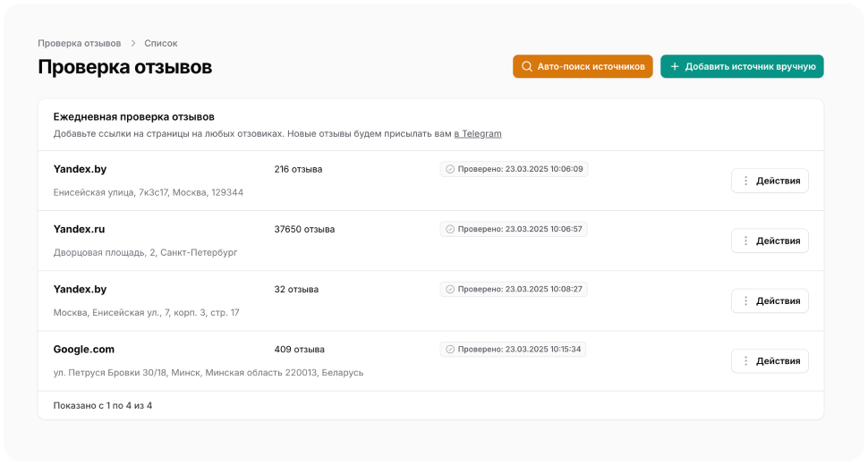Click Проверено 23.03.2025 10:08:27 status badge
This screenshot has width=868, height=465.
click(514, 289)
